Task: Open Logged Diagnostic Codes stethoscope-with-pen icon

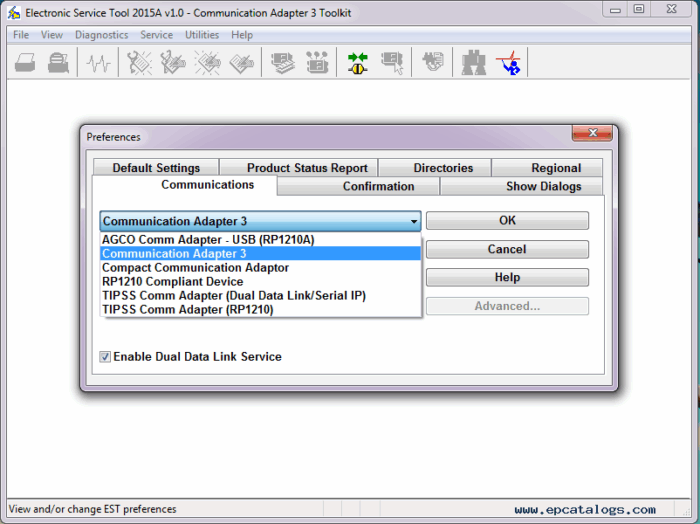Action: 173,62
